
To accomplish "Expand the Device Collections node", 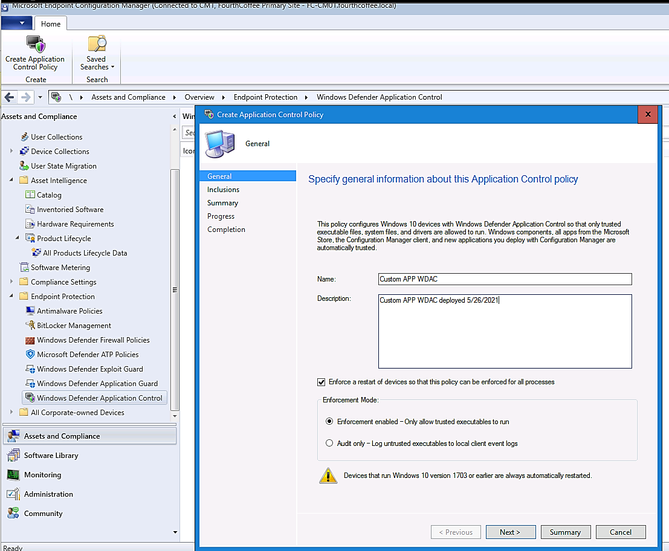I will pos(12,151).
